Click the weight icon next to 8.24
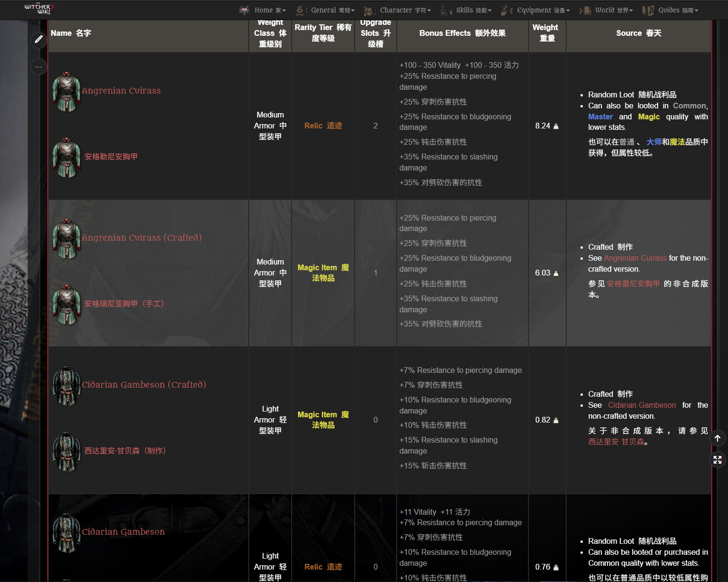The width and height of the screenshot is (728, 582). click(x=556, y=126)
